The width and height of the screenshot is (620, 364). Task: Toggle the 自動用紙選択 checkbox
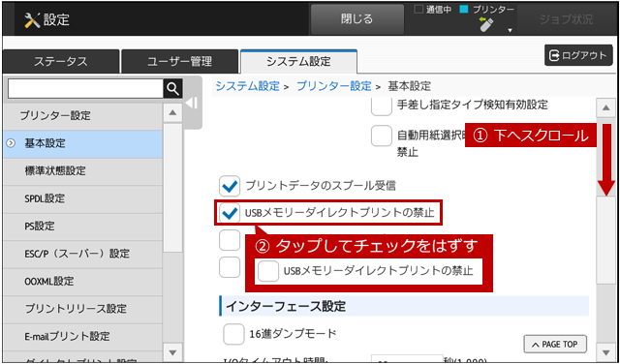pos(381,136)
